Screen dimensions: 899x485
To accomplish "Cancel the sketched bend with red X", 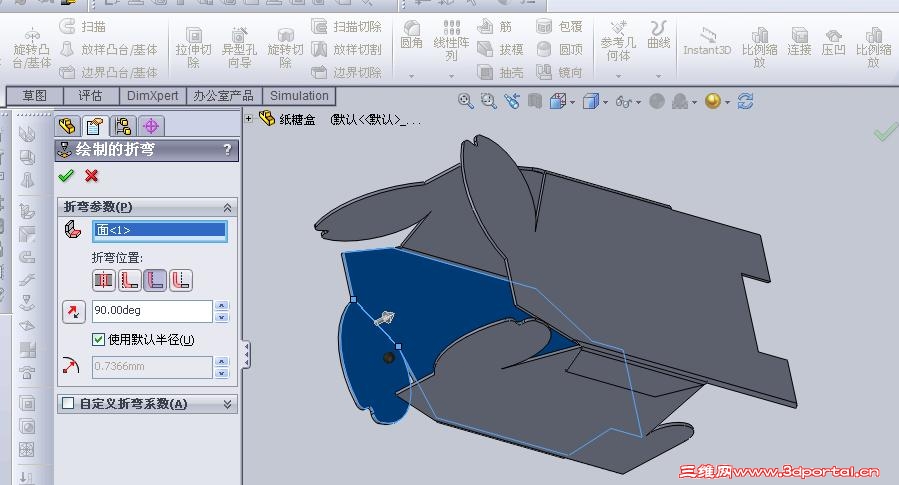I will [91, 175].
